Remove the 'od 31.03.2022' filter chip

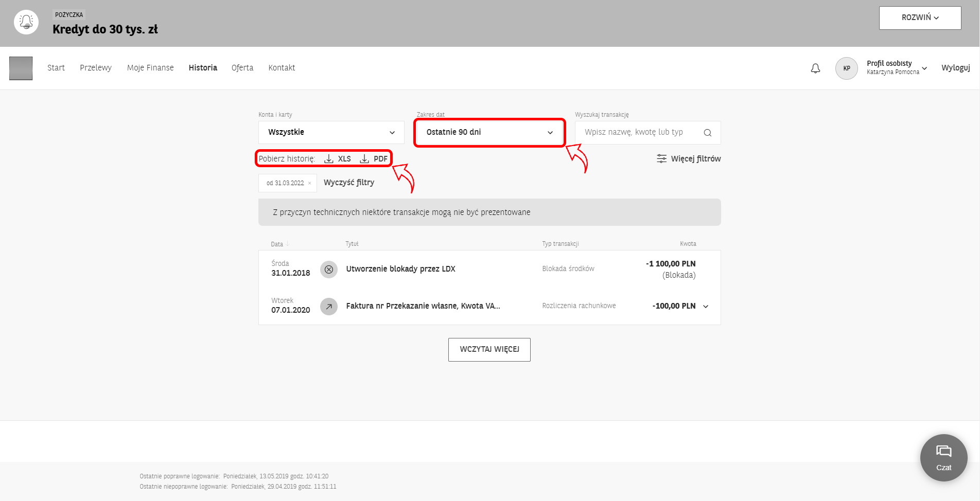click(x=309, y=183)
